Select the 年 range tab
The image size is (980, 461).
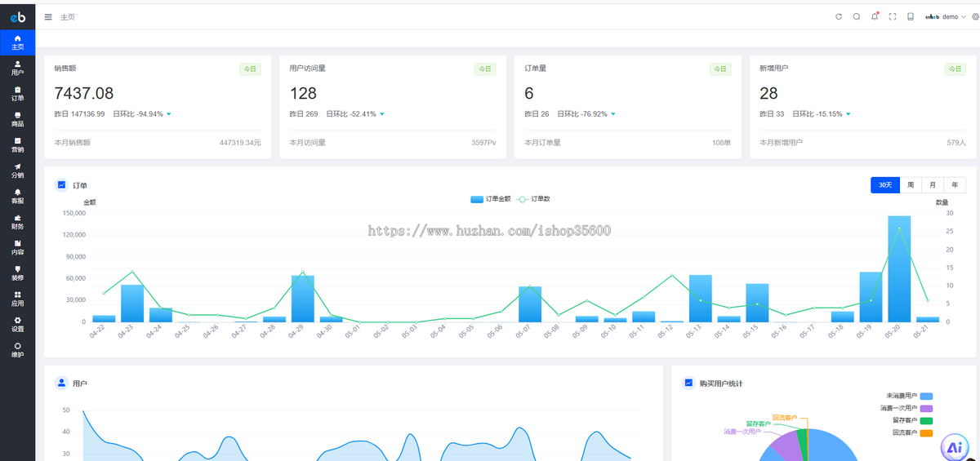[955, 185]
